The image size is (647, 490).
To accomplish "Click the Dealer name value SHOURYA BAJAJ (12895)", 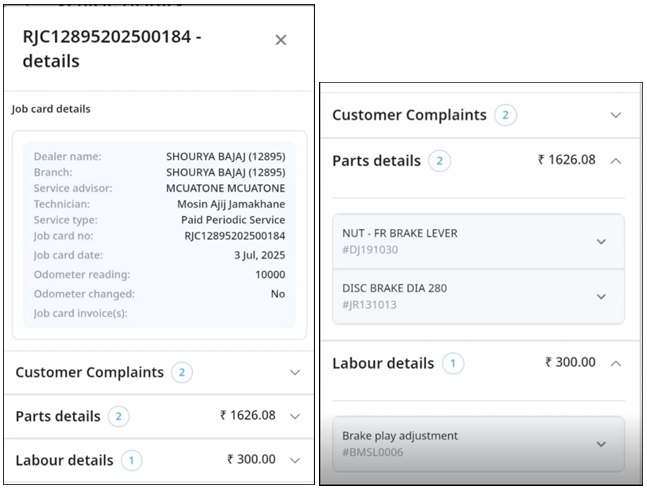I will [225, 156].
